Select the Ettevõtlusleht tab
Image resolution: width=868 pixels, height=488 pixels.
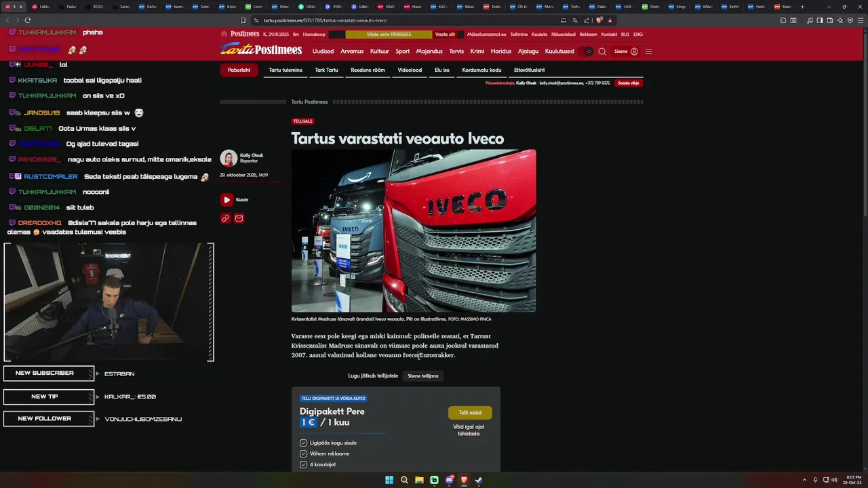pyautogui.click(x=529, y=70)
